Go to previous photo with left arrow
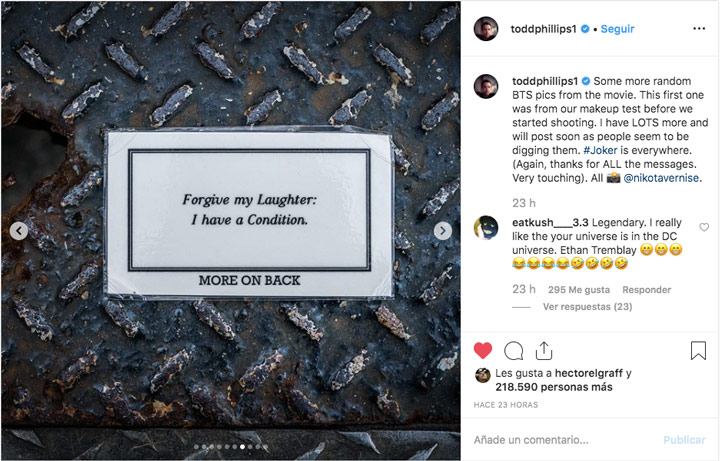This screenshot has height=461, width=720. point(19,231)
